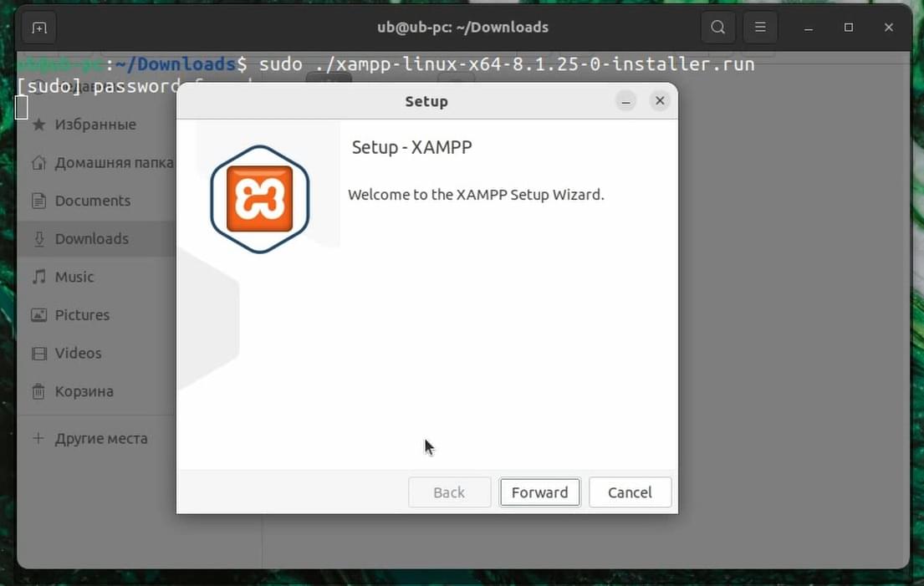Click the ~/Downloads path in terminal prompt
Image resolution: width=924 pixels, height=586 pixels.
coord(175,64)
